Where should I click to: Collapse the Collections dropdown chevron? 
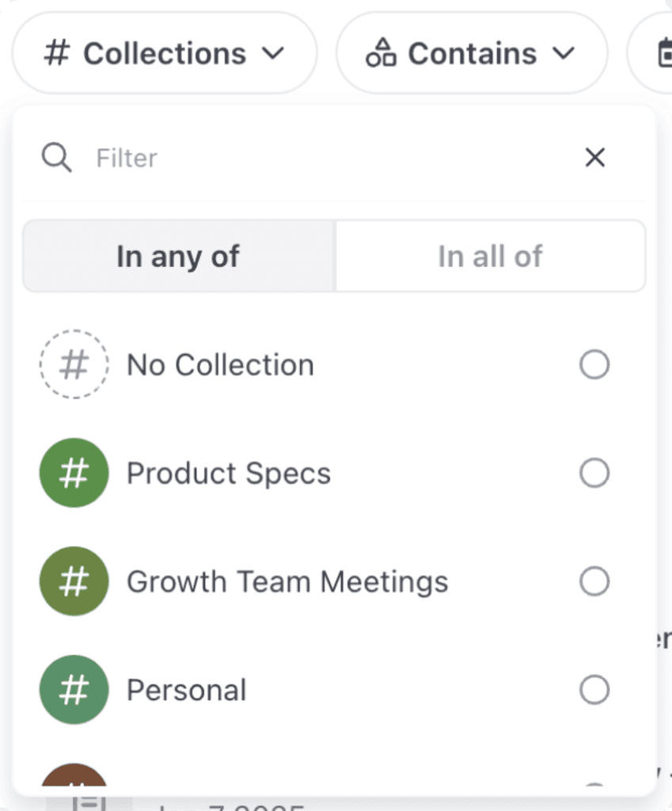(272, 53)
